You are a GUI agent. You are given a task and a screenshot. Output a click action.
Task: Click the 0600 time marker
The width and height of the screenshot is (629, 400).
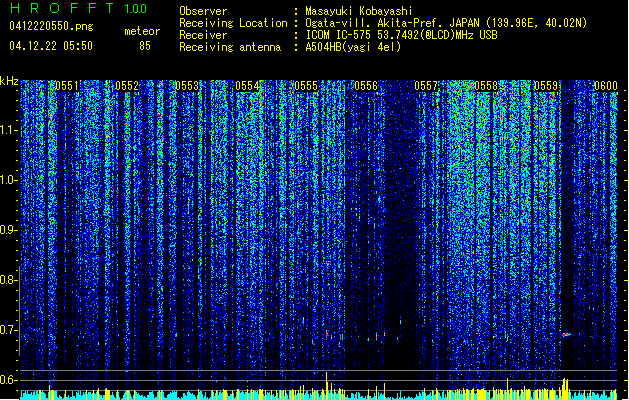(x=606, y=86)
